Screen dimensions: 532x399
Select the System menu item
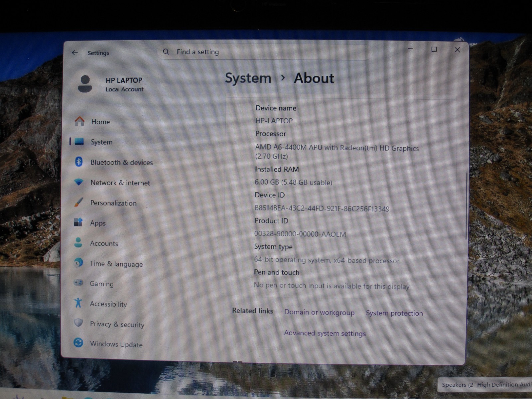pos(102,142)
